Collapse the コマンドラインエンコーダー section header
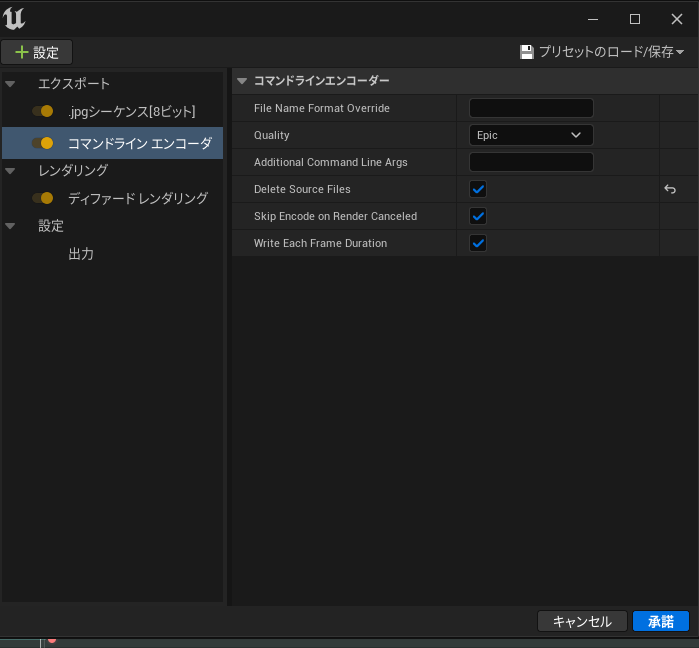Viewport: 699px width, 648px height. (242, 81)
